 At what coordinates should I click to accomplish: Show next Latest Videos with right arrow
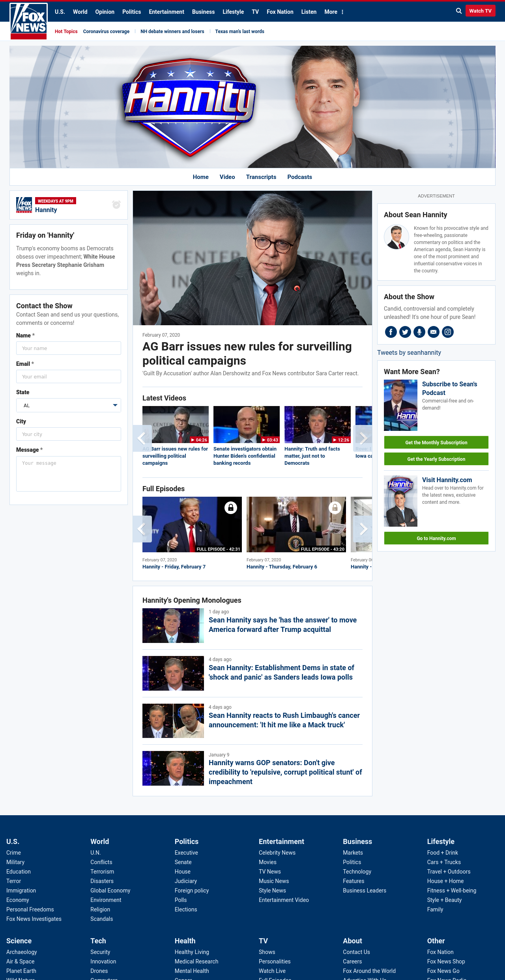pyautogui.click(x=363, y=438)
